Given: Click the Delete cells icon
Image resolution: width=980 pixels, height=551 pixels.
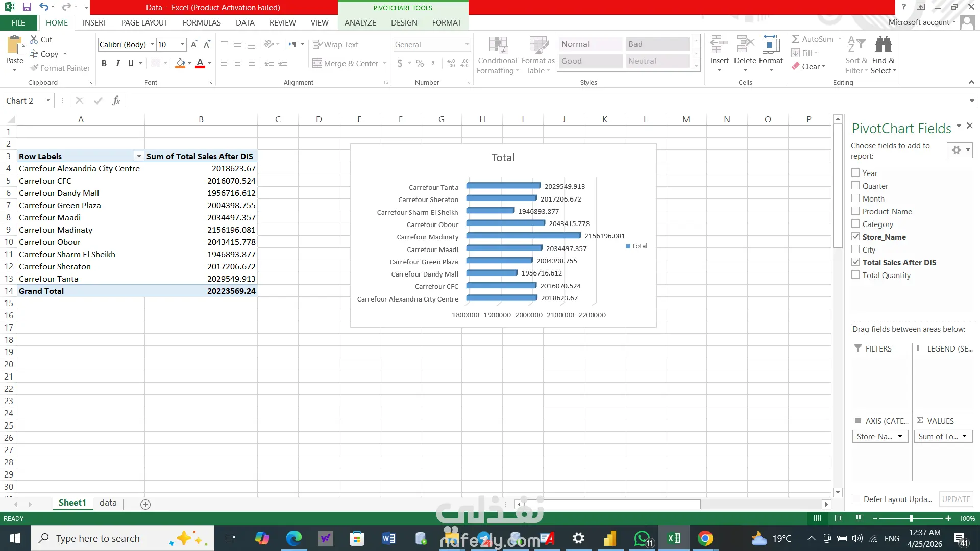Looking at the screenshot, I should point(745,45).
